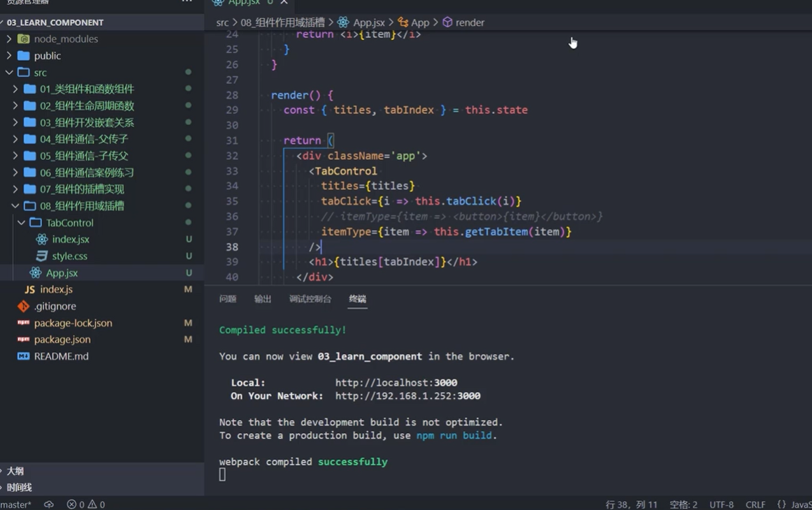Open index.jsx inside the TabControl folder
Screen dimensions: 812x510
click(70, 239)
